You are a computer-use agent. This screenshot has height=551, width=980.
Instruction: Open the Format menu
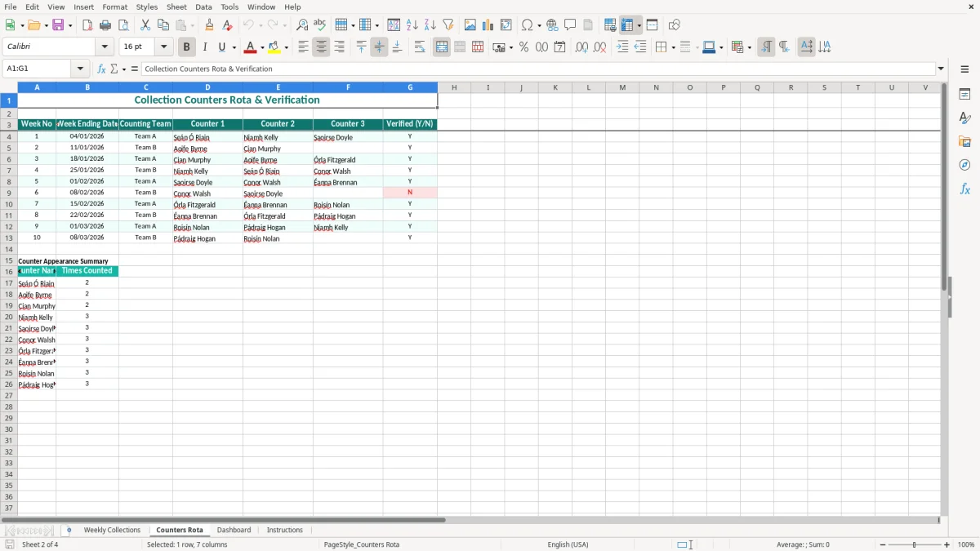pyautogui.click(x=114, y=7)
